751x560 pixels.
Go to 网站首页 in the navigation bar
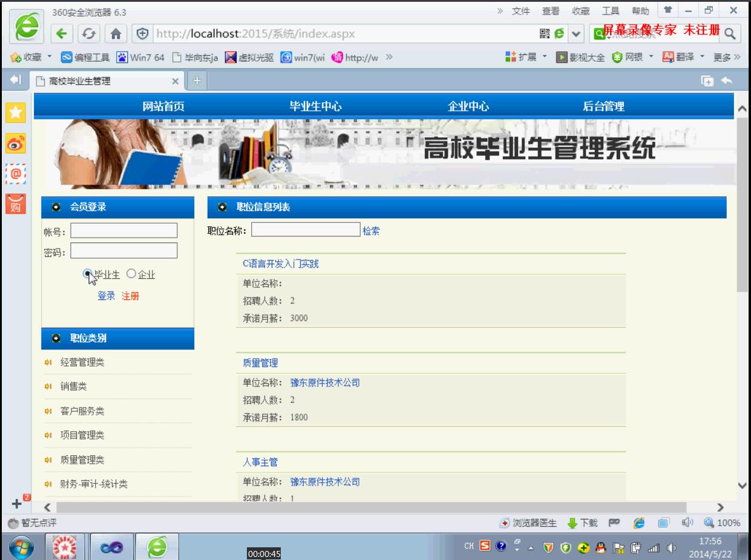163,106
